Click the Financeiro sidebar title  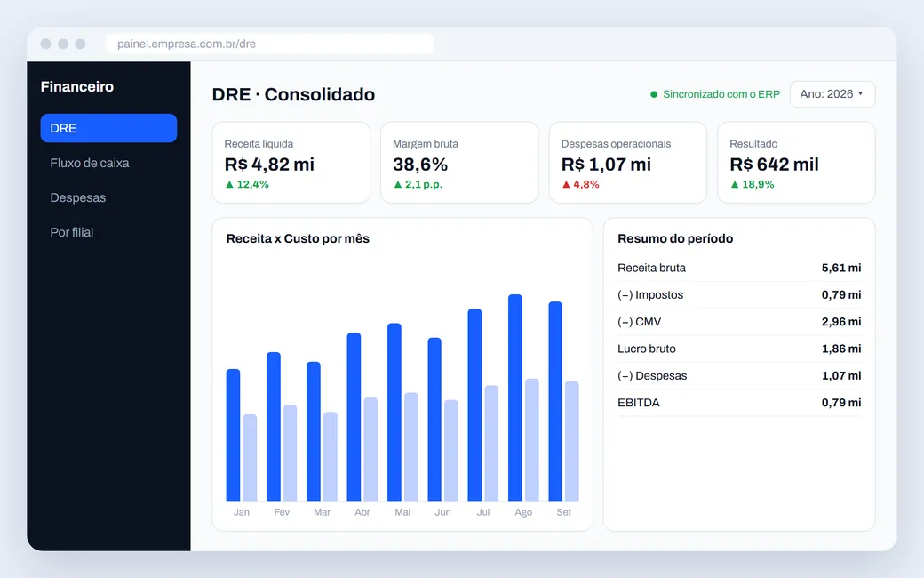tap(77, 87)
